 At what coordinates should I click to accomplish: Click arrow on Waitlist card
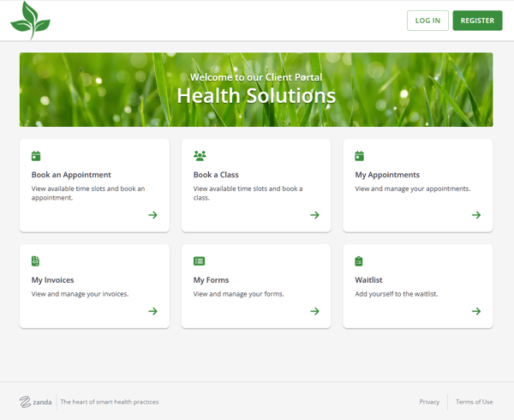tap(476, 311)
